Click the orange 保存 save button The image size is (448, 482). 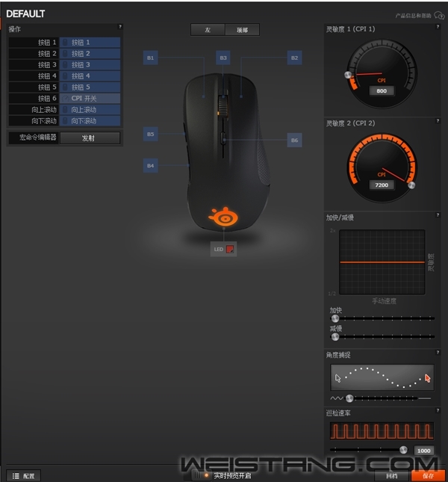[x=428, y=475]
